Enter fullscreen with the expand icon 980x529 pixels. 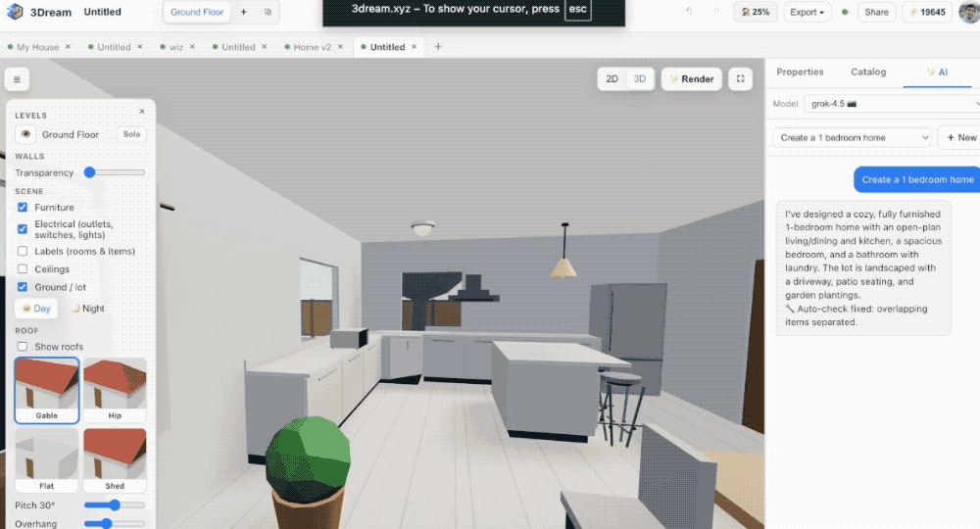(x=740, y=78)
